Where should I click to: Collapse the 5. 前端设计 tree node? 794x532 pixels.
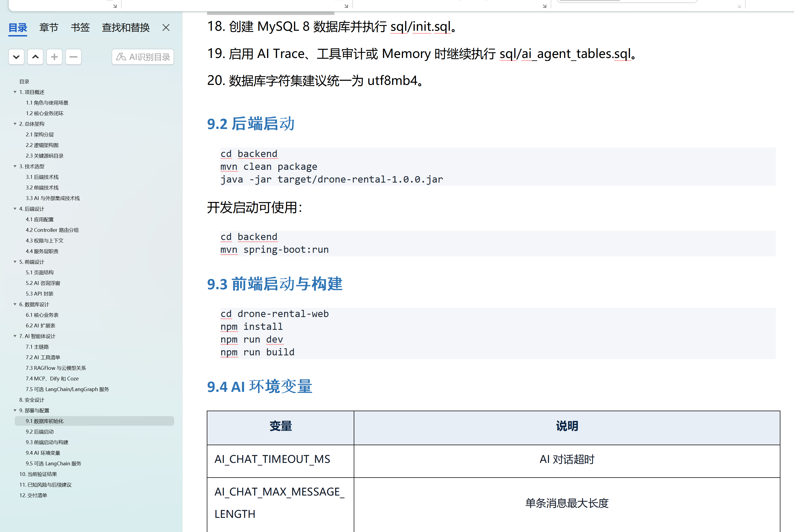[x=15, y=262]
